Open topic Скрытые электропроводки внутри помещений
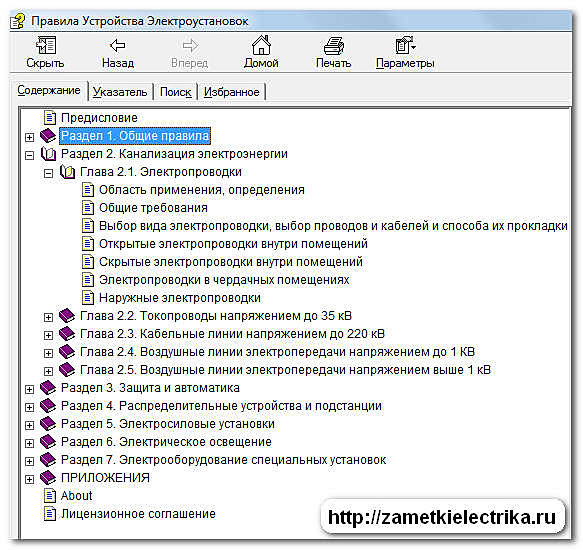The width and height of the screenshot is (583, 550). (x=231, y=262)
